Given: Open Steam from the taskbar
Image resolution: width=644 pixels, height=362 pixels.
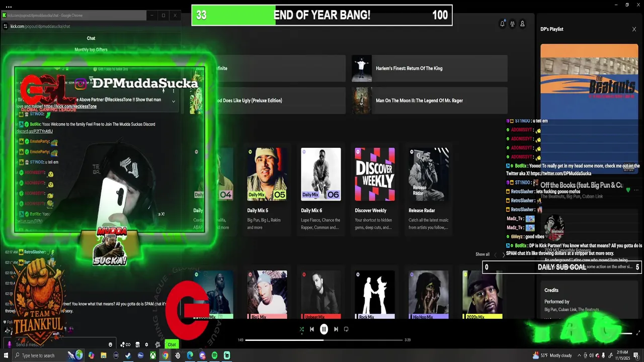Looking at the screenshot, I should point(128,355).
